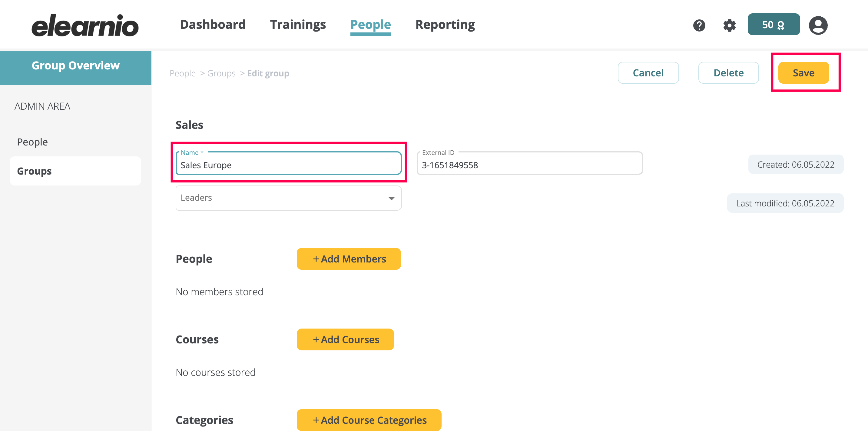Click the Cancel button
This screenshot has height=431, width=868.
point(648,73)
